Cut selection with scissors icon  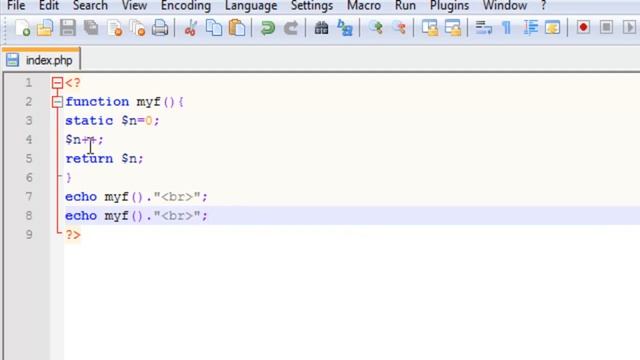191,28
